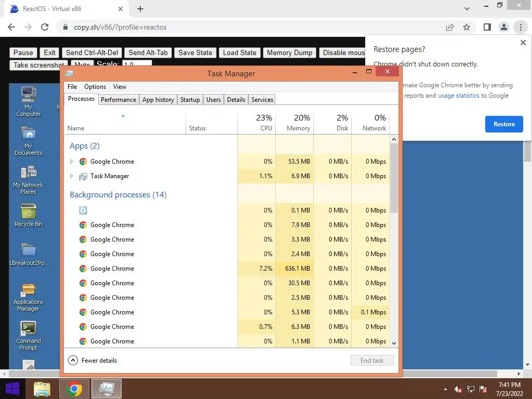532x399 pixels.
Task: Open the Options menu
Action: click(95, 87)
